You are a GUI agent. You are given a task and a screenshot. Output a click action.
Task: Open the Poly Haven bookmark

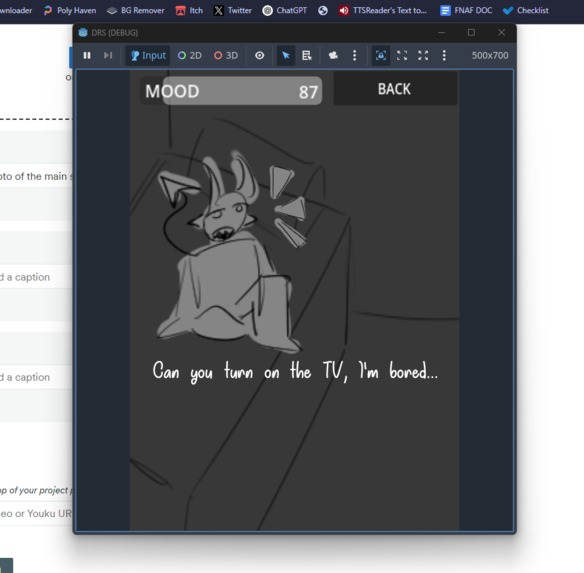pos(70,10)
